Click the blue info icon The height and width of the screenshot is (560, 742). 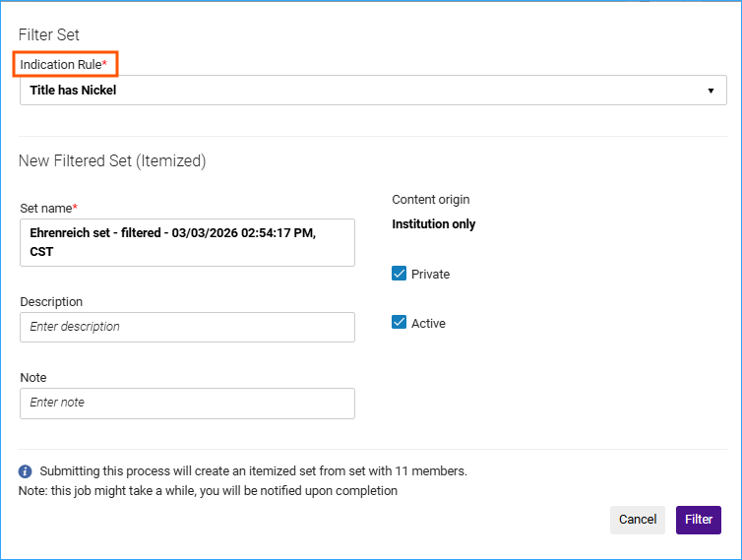point(25,471)
